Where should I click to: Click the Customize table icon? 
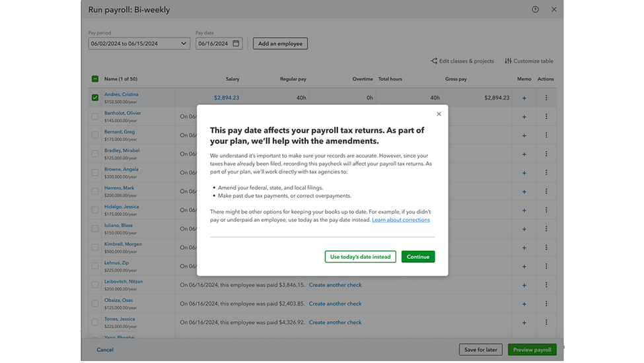click(508, 61)
